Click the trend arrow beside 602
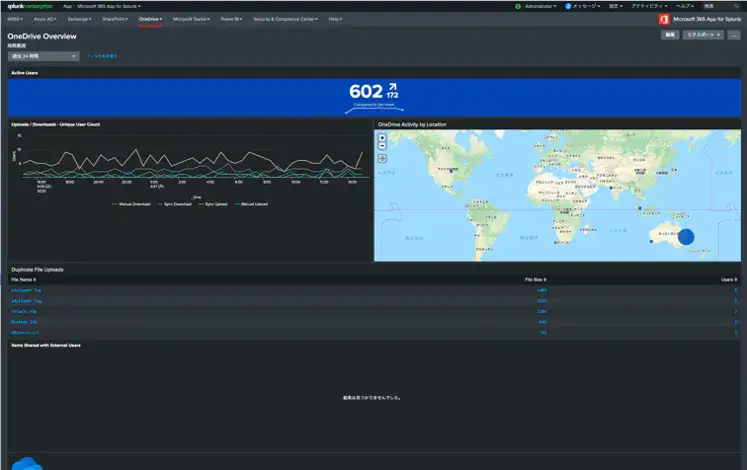The image size is (747, 470). click(x=393, y=87)
